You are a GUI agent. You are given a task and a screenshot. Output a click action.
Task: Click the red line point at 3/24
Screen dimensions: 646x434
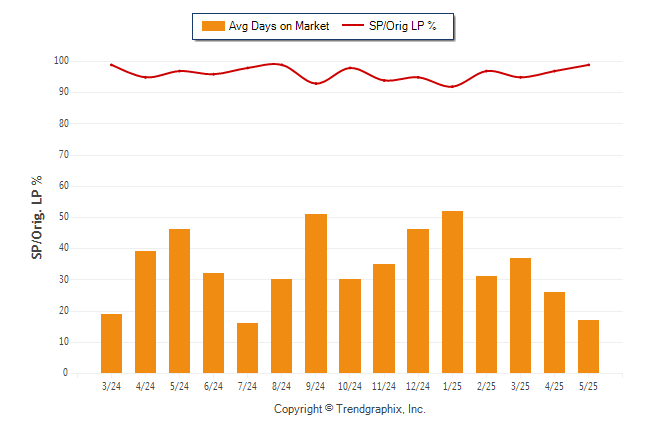(x=111, y=65)
